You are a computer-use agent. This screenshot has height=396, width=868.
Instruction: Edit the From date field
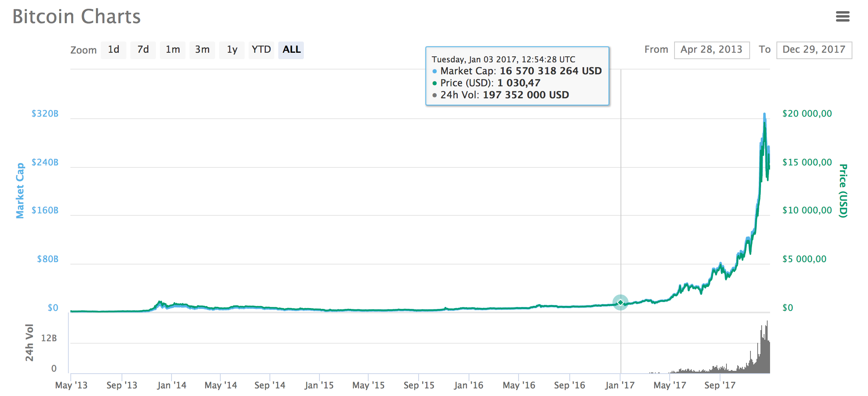point(712,50)
